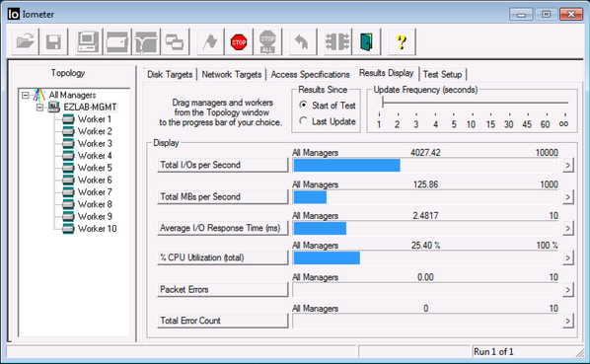Switch to Access Specifications tab
The image size is (590, 364).
[310, 74]
